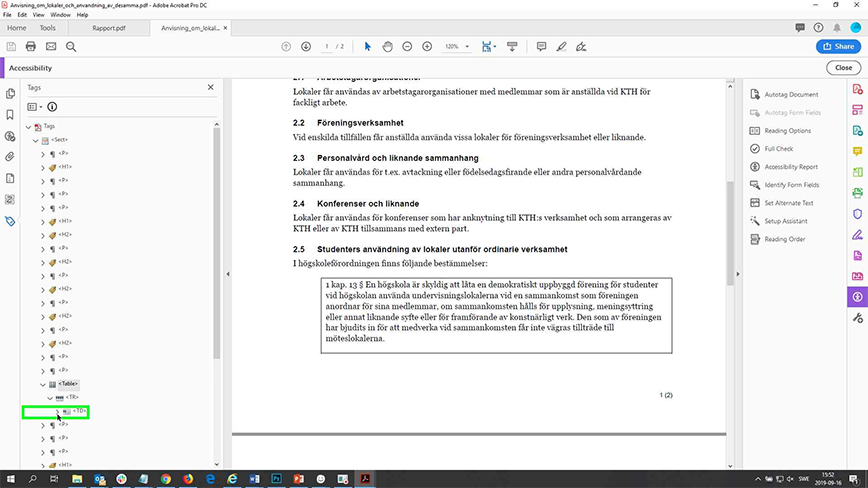Screen dimensions: 868x488
Task: Open Chrome from the taskbar
Action: (166, 479)
